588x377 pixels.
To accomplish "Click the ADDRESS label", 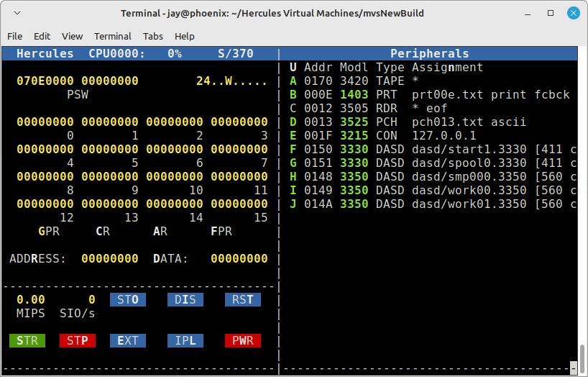I will coord(37,259).
